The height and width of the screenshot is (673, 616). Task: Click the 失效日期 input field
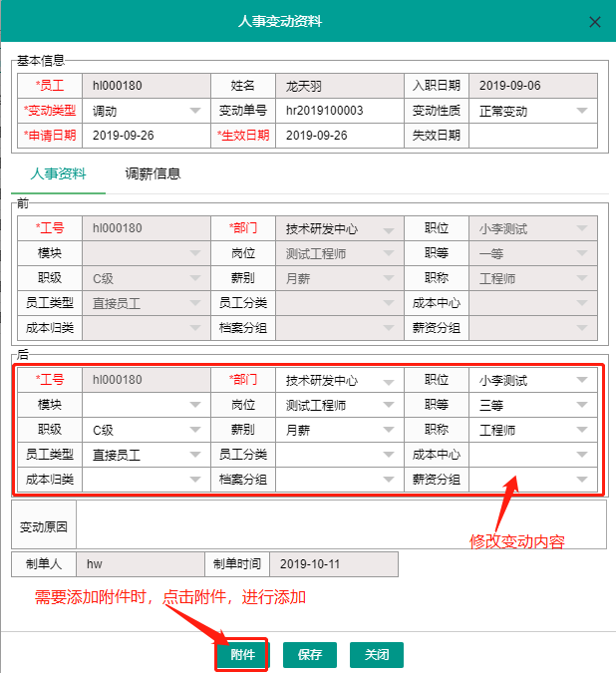531,136
